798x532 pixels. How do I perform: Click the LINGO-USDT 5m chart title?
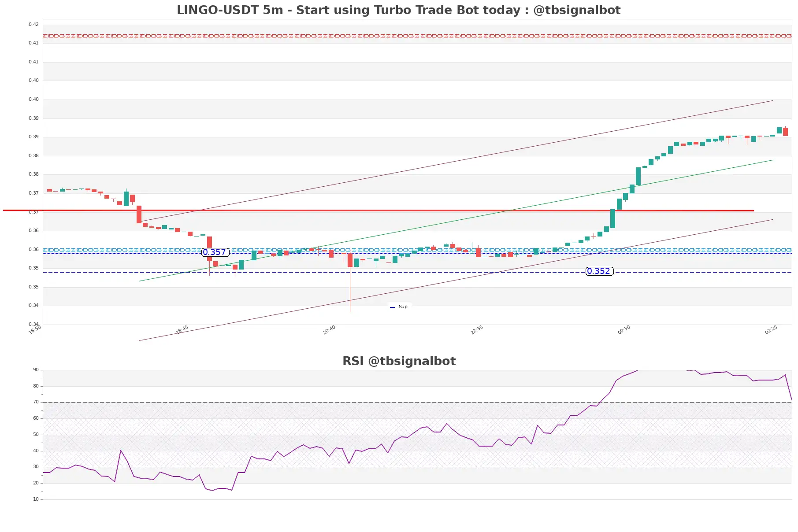398,10
